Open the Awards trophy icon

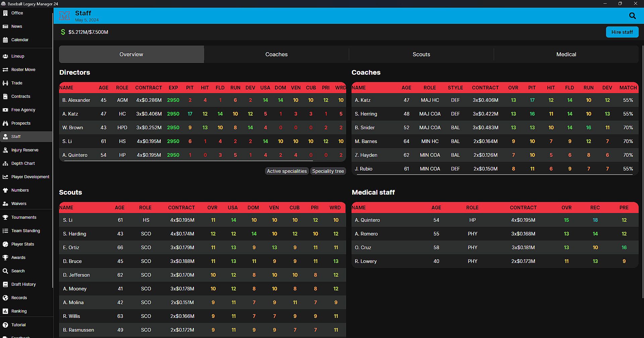click(5, 258)
